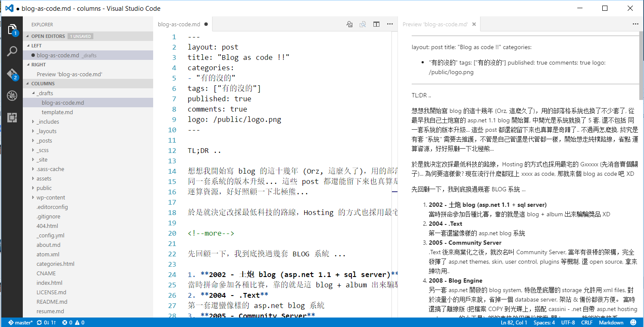Viewport: 644px width, 327px height.
Task: Click the feedback smiley in status bar
Action: click(x=633, y=322)
